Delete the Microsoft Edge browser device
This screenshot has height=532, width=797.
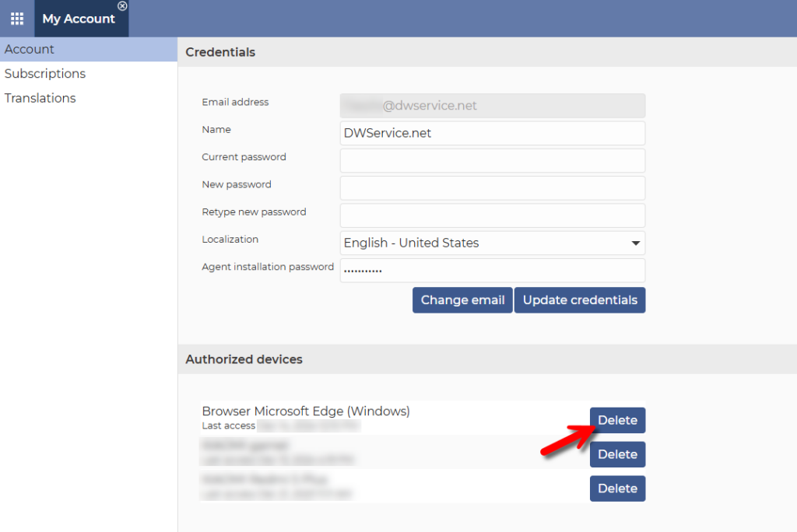click(617, 420)
